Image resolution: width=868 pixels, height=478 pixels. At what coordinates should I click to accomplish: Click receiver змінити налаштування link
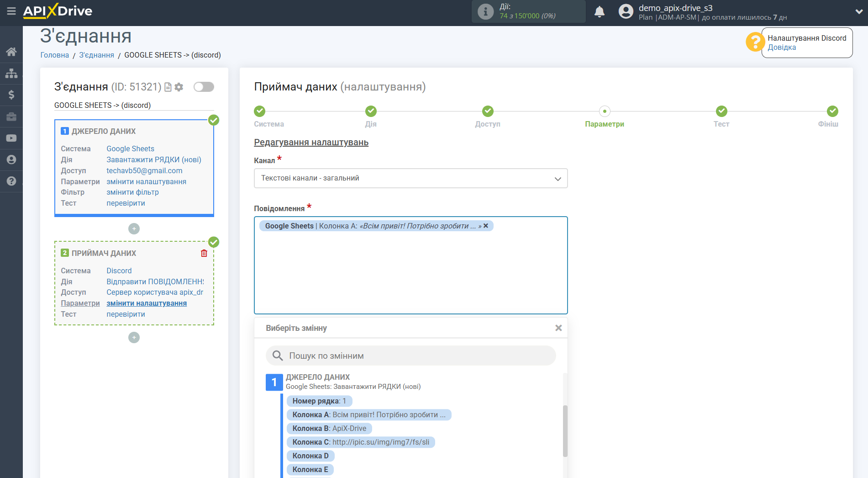tap(147, 303)
